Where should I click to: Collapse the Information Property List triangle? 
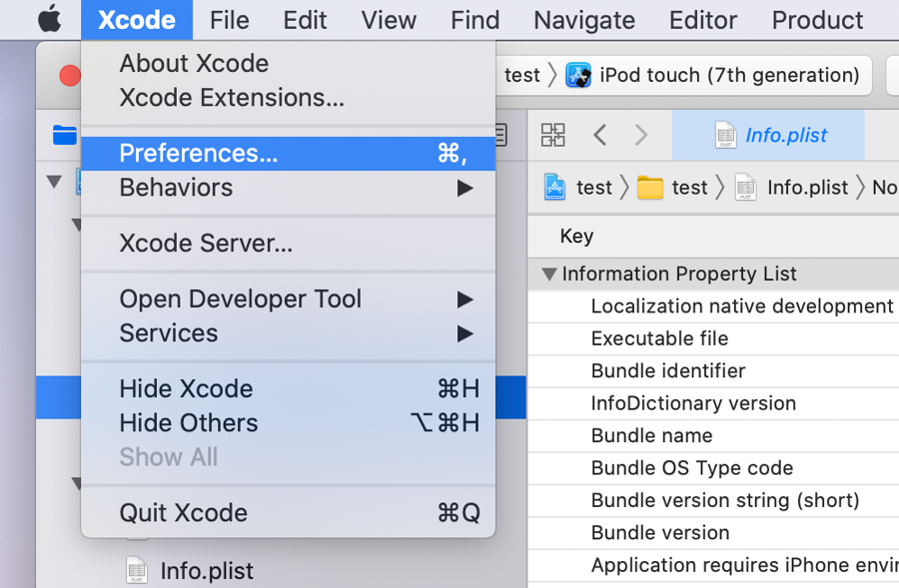tap(548, 274)
